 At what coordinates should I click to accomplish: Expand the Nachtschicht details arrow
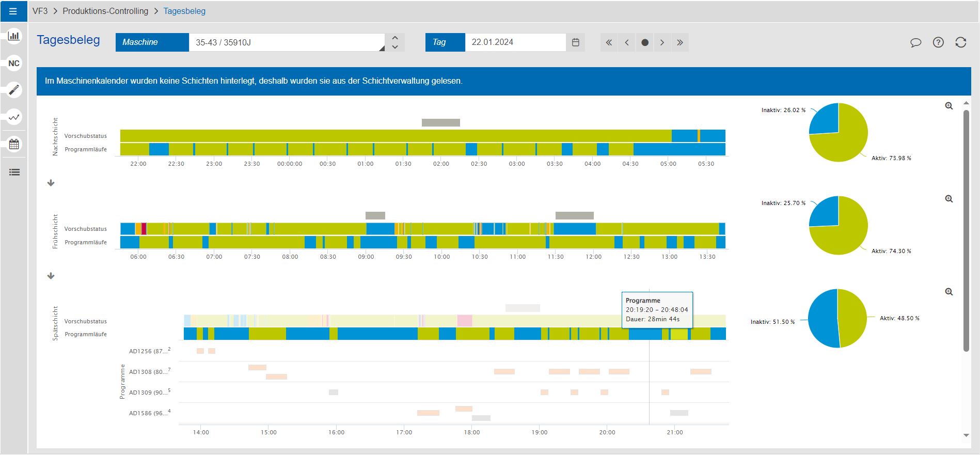pyautogui.click(x=51, y=183)
